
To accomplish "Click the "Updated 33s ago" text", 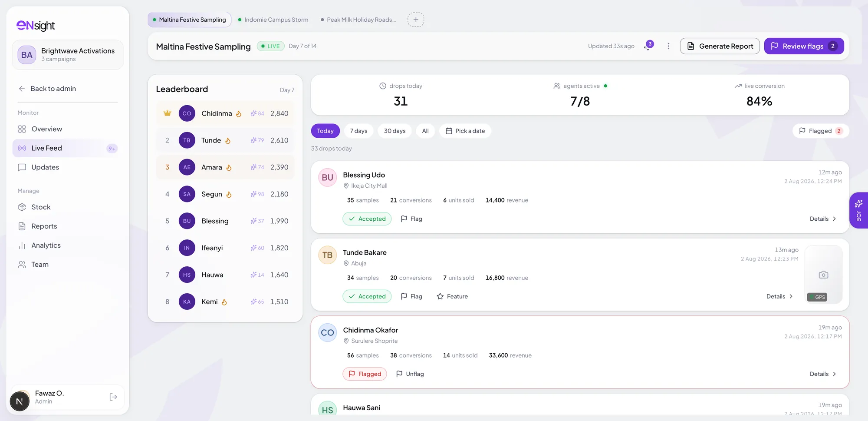I will 611,46.
